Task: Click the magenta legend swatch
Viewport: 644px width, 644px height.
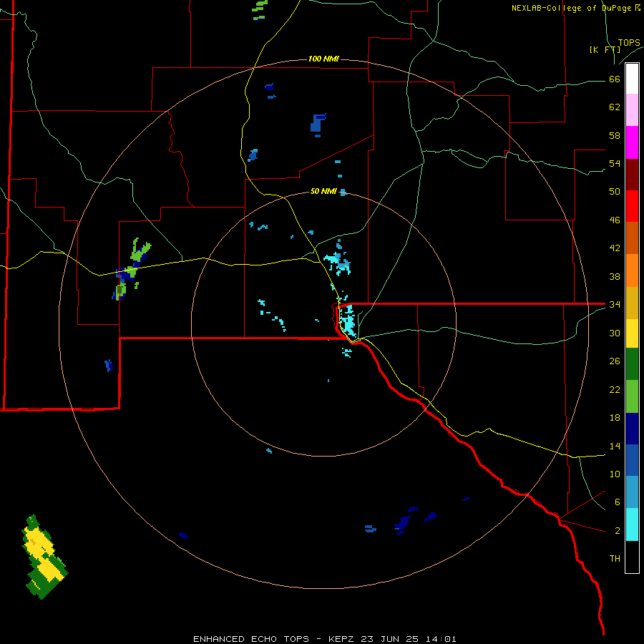Action: [x=632, y=142]
